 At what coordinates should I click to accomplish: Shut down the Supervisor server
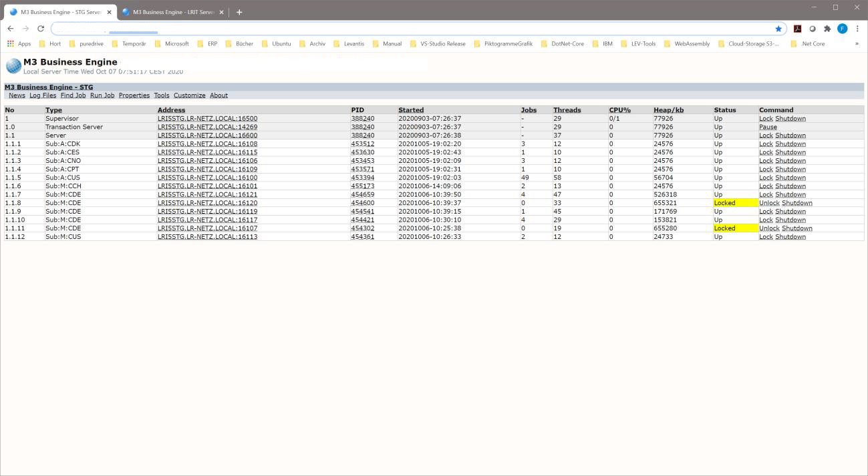(x=790, y=119)
